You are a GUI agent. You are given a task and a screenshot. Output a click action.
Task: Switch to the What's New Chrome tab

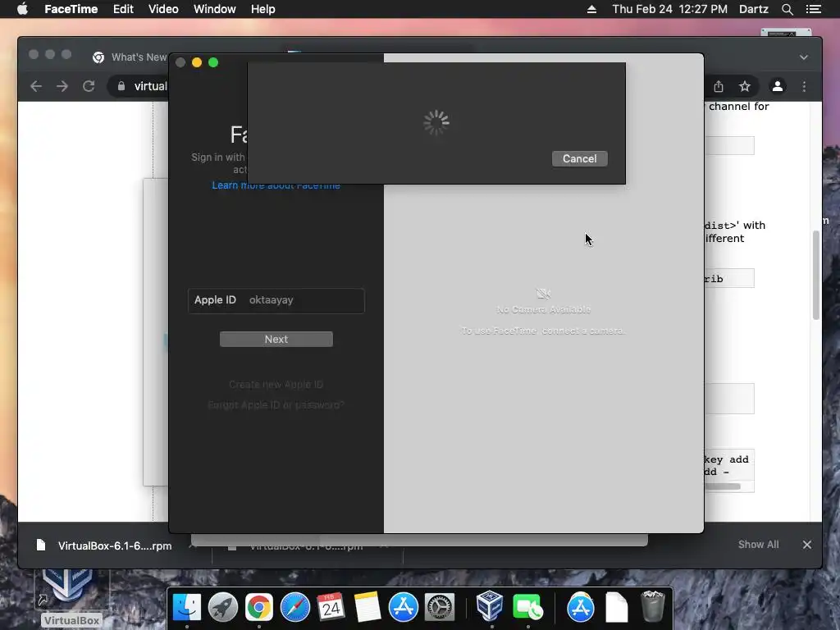click(129, 57)
